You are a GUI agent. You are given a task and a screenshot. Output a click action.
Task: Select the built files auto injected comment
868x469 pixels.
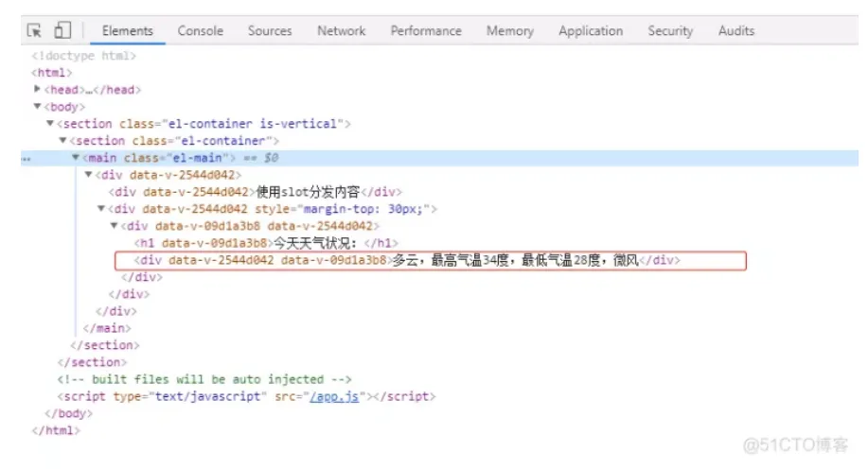coord(204,379)
